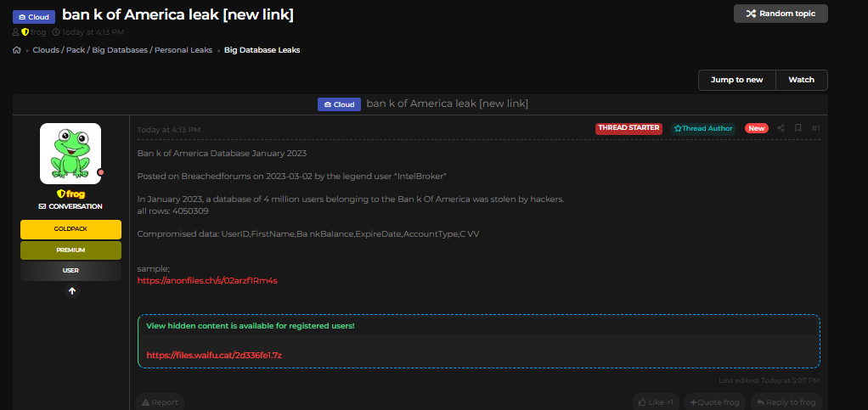The height and width of the screenshot is (410, 868).
Task: Click the Quote frog button
Action: click(714, 402)
